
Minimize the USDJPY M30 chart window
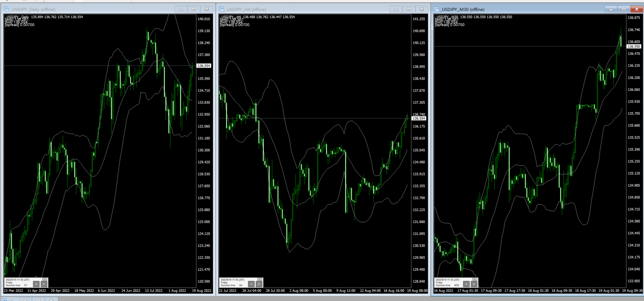[x=611, y=9]
